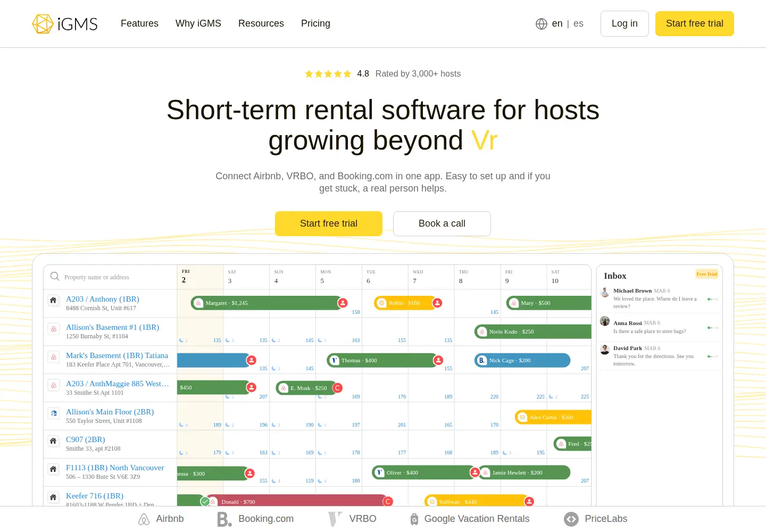766x532 pixels.
Task: Click the five-star rating icons
Action: 328,74
